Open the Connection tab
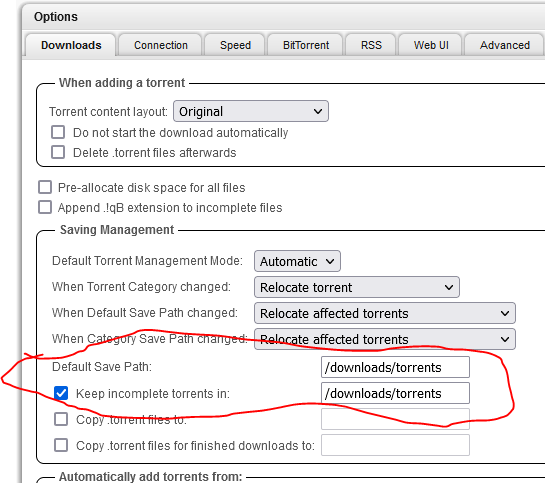The height and width of the screenshot is (483, 545). click(161, 45)
